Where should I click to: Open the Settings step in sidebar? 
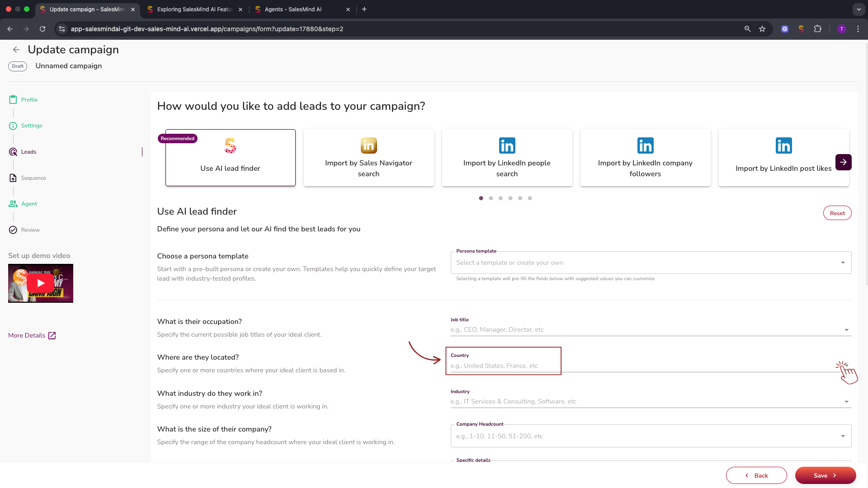pos(31,126)
